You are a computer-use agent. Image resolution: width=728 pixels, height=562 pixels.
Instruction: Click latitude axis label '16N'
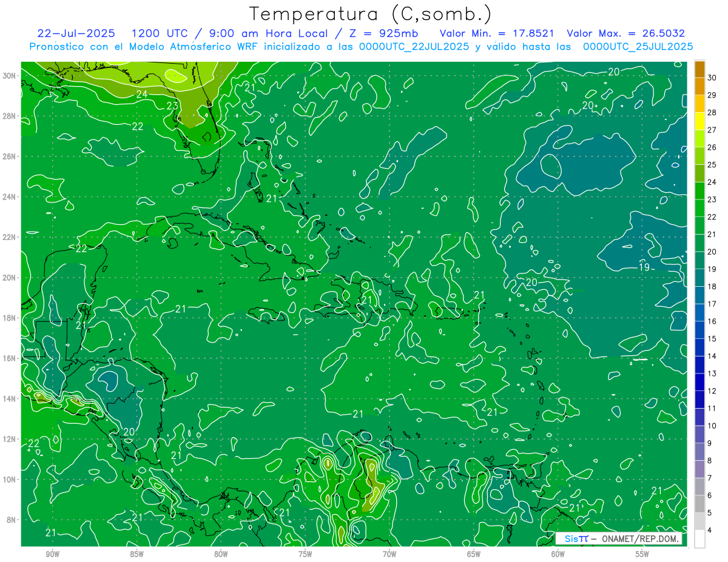tap(9, 358)
